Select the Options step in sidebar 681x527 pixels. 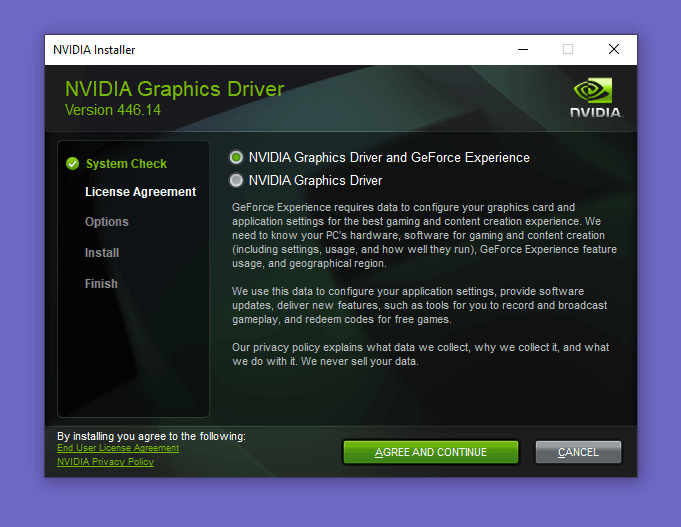coord(107,222)
